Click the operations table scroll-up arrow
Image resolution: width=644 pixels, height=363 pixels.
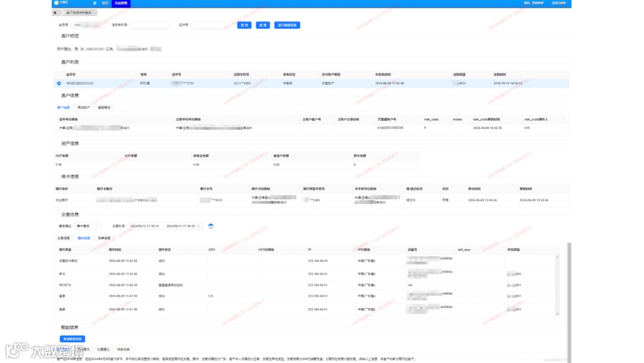pos(558,257)
